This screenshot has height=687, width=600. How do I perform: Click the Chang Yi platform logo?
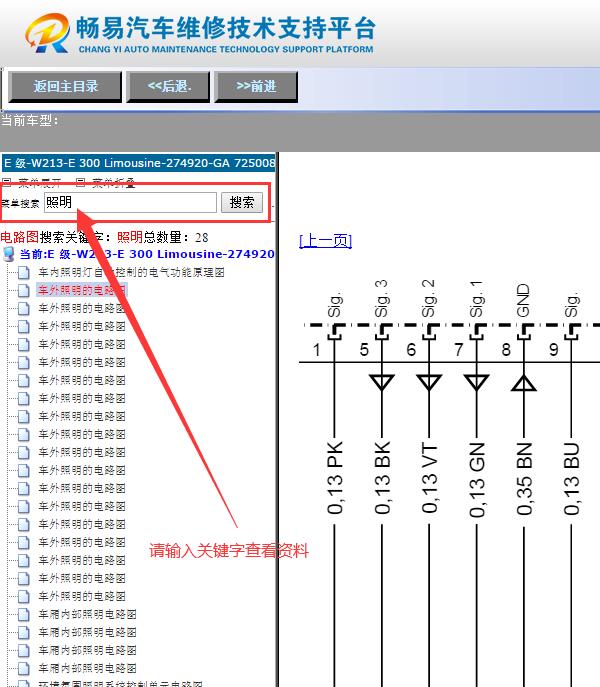pos(48,33)
